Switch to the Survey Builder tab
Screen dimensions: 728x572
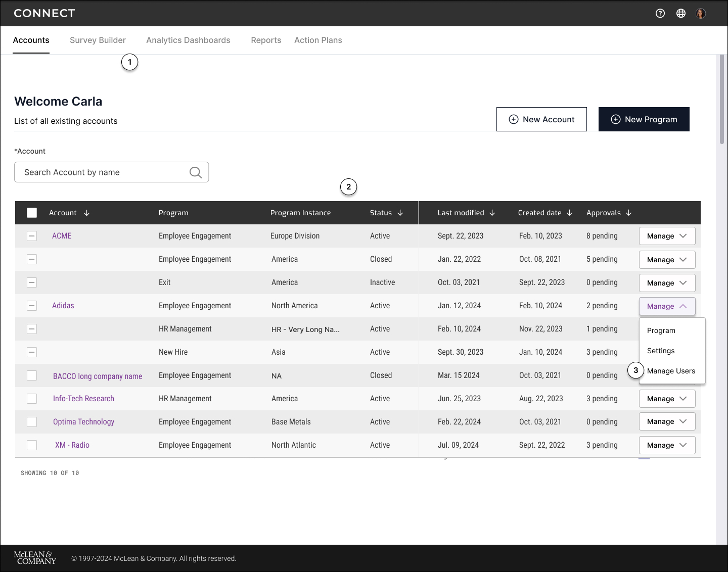coord(98,40)
